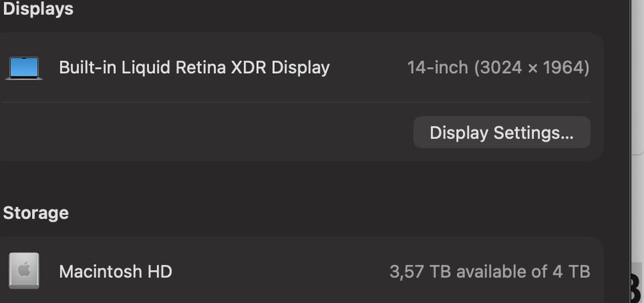Click the Storage section heading
The image size is (644, 303).
pyautogui.click(x=36, y=213)
